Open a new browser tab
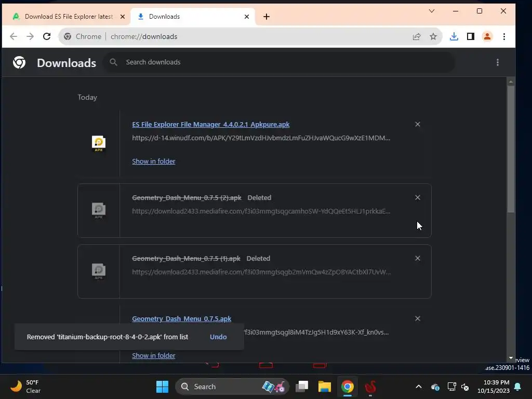Screen dimensions: 532x399 267,17
